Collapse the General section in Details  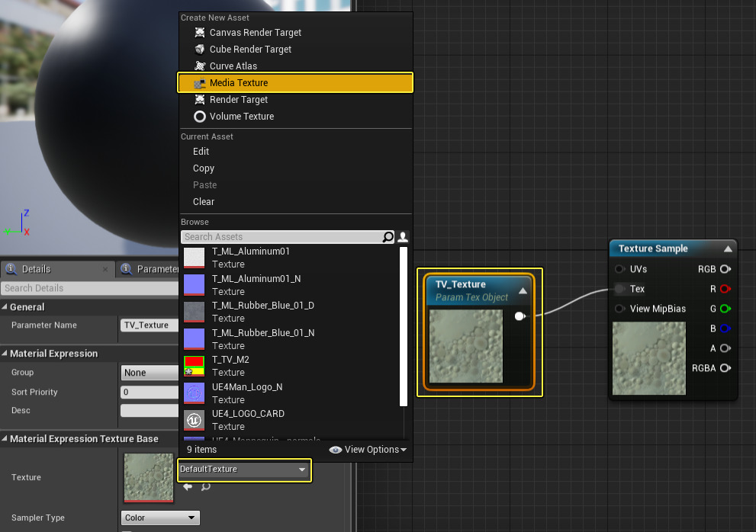(5, 307)
